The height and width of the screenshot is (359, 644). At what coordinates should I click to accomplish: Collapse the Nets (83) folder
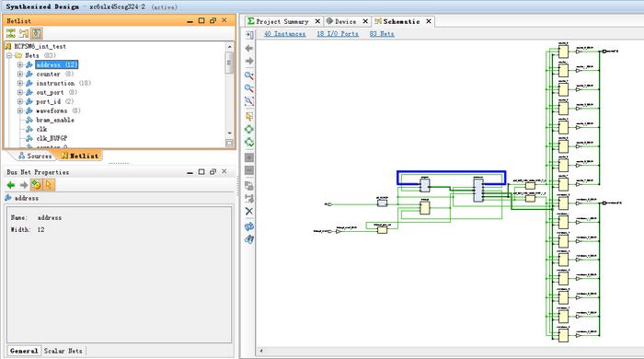click(9, 55)
